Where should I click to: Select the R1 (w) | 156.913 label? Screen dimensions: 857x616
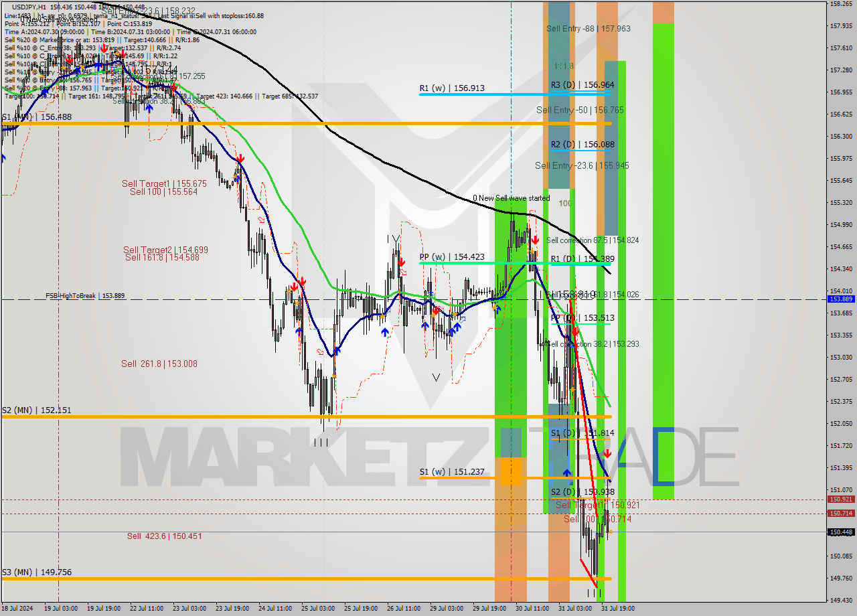point(452,88)
